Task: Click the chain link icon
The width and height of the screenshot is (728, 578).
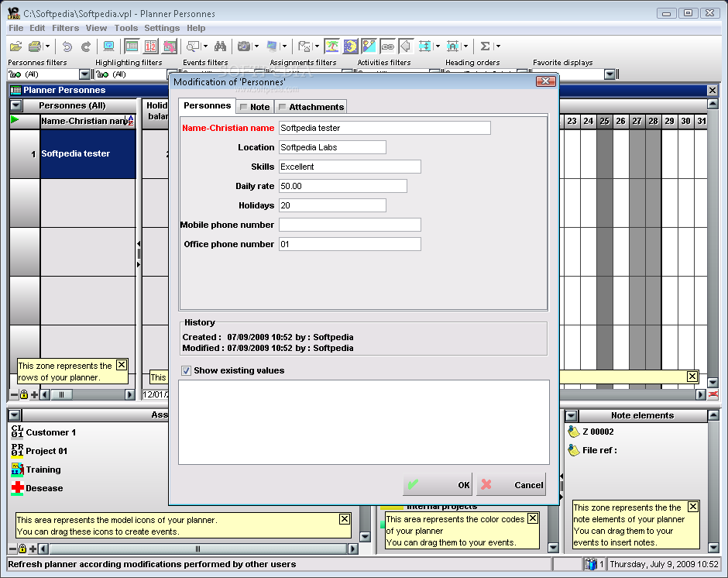Action: (388, 46)
